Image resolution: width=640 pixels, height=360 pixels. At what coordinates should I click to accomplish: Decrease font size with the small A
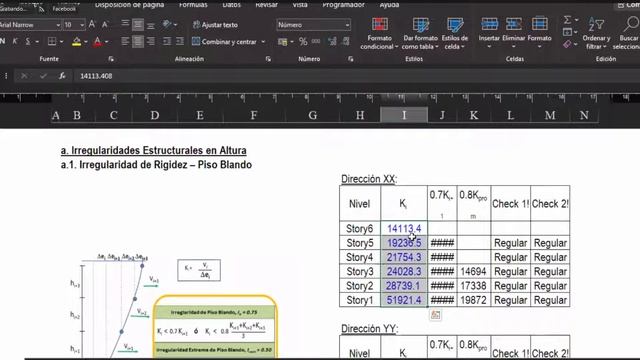(105, 25)
